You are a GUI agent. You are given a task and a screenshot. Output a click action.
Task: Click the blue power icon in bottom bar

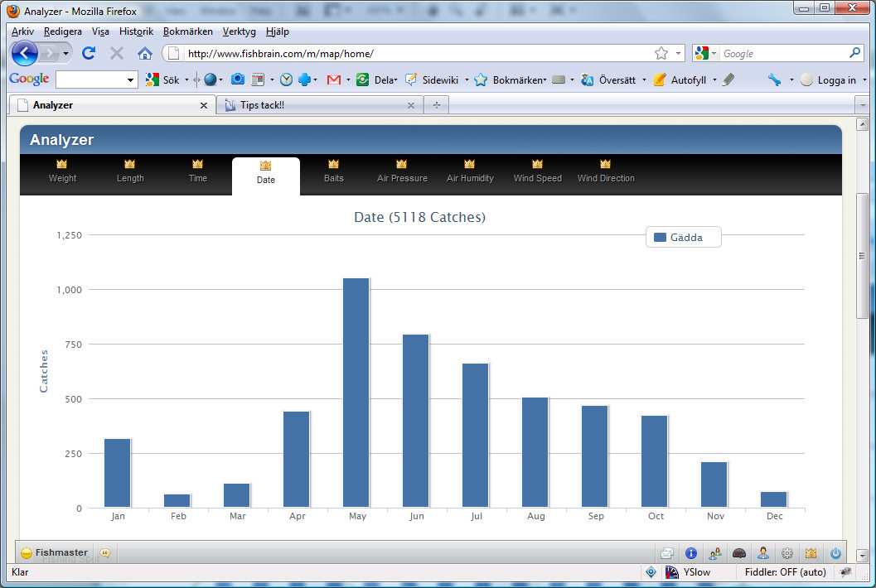(835, 553)
